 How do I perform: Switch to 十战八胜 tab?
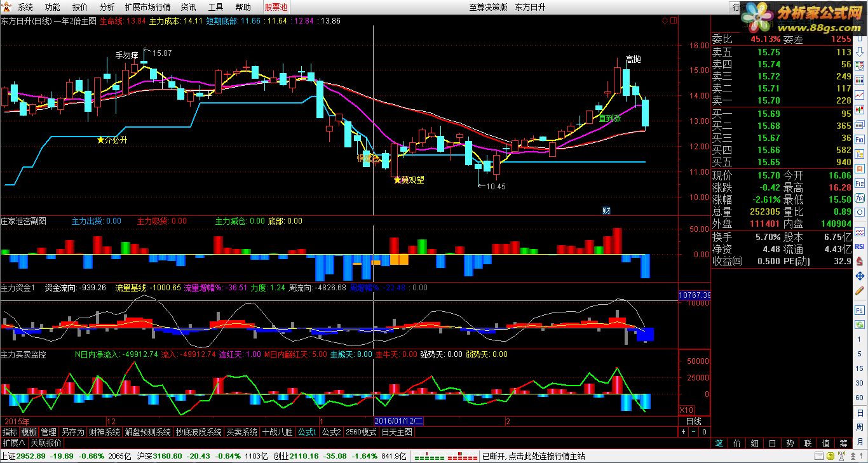pos(278,432)
